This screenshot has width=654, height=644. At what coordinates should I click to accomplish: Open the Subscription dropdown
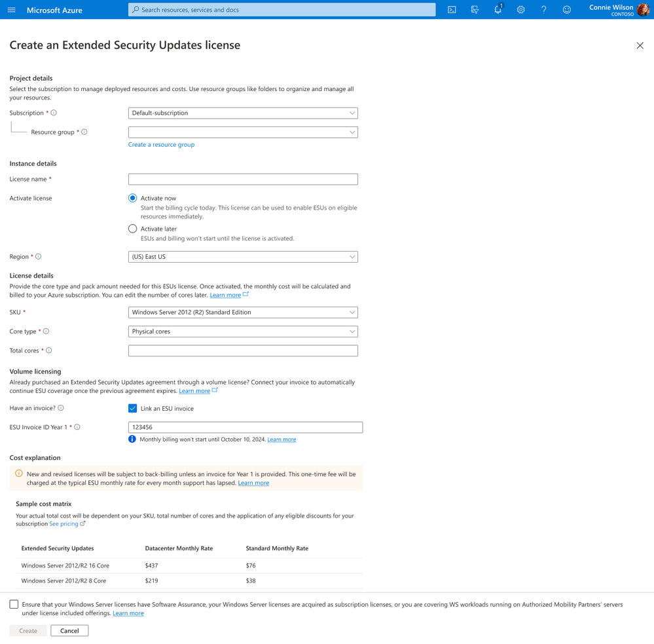pyautogui.click(x=243, y=113)
